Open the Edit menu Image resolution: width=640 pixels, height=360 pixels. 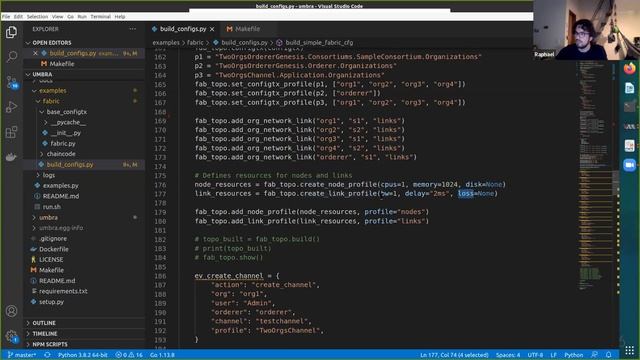(x=18, y=17)
